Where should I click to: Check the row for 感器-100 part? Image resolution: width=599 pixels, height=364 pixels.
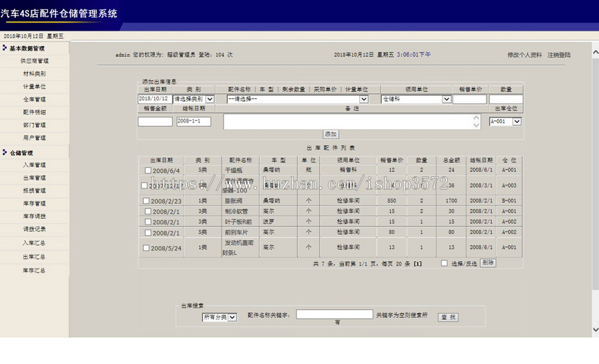(144, 185)
